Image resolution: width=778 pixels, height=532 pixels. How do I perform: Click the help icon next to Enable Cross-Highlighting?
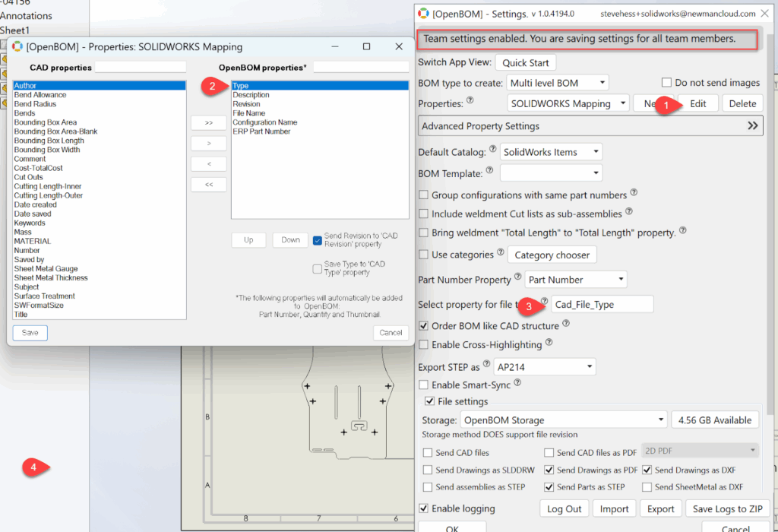[549, 342]
